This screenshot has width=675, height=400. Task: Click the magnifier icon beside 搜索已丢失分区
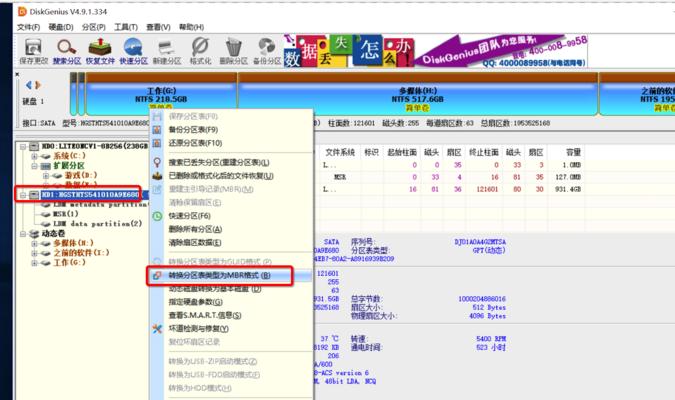tap(157, 162)
